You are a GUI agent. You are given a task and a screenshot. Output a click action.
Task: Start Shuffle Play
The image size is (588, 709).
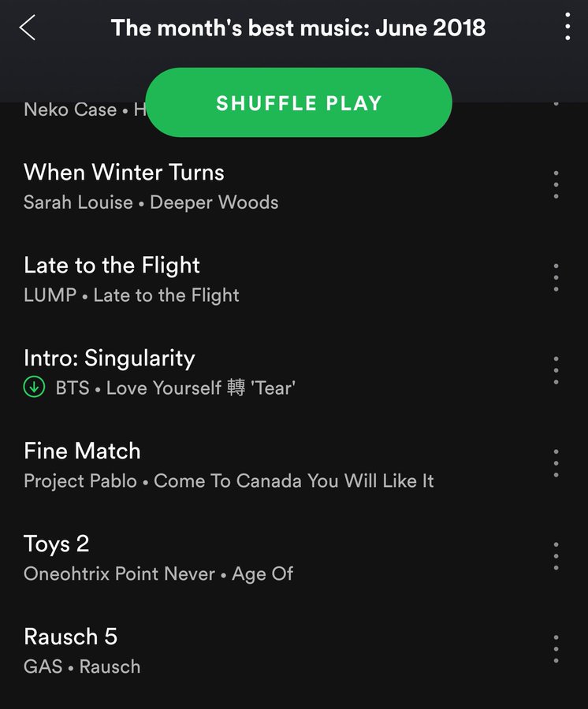point(299,102)
